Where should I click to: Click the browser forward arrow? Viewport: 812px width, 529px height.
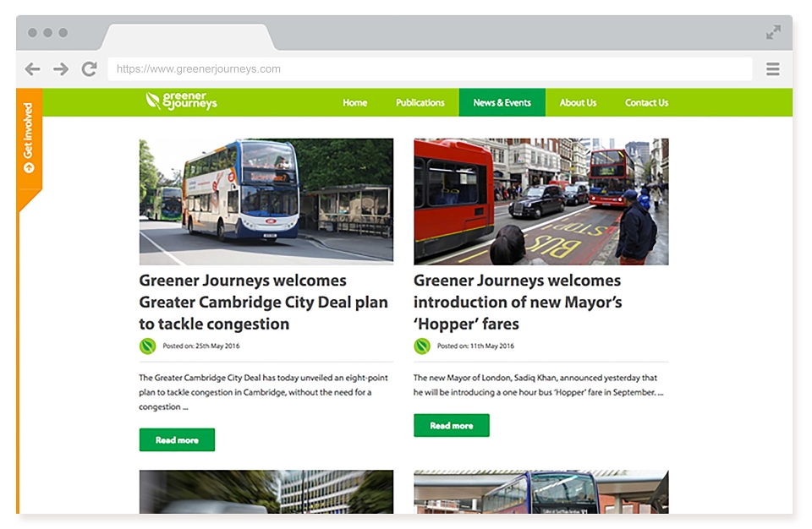pyautogui.click(x=61, y=68)
